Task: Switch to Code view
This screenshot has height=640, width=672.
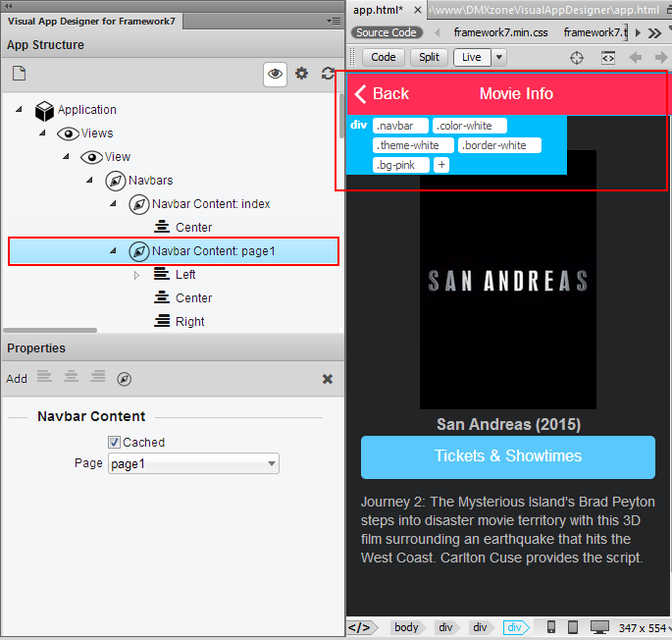Action: pos(384,57)
